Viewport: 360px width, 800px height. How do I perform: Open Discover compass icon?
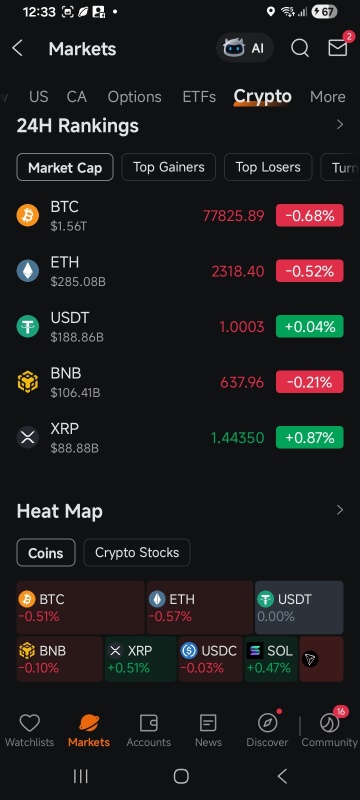pyautogui.click(x=267, y=723)
